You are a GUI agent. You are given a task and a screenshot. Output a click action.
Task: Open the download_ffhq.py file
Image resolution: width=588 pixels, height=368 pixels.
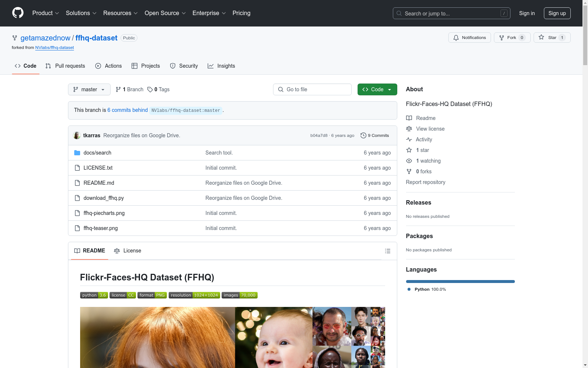[x=104, y=198]
